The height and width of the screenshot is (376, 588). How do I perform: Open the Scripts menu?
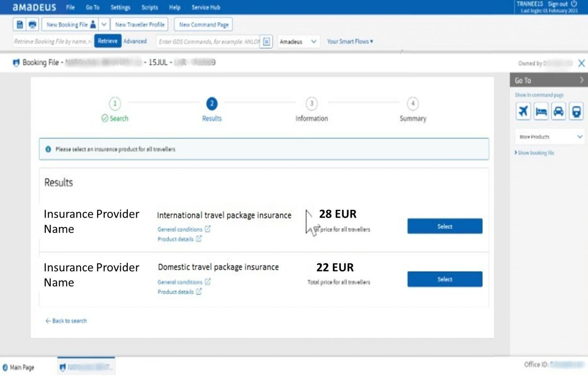[150, 7]
